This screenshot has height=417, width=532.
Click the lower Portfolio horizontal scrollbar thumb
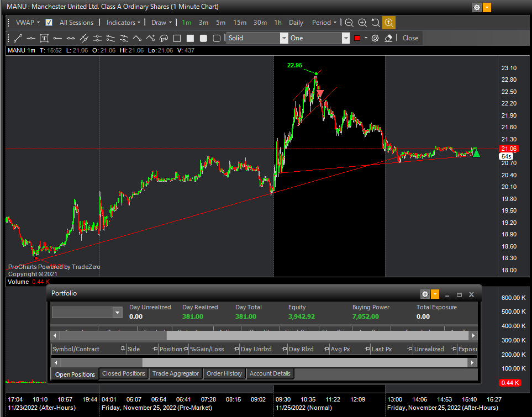[x=102, y=362]
